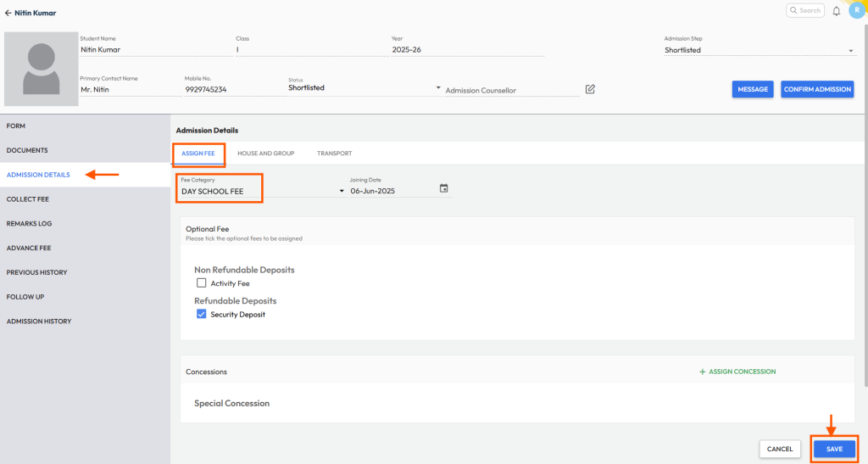The height and width of the screenshot is (464, 868).
Task: Switch to the Assign Fee tab
Action: coord(198,154)
